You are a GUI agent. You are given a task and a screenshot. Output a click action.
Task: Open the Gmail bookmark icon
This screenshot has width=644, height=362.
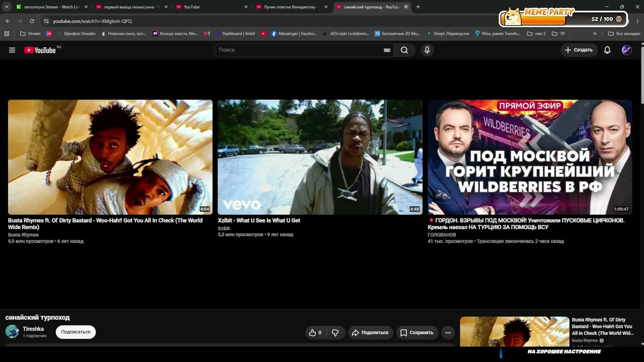pos(207,34)
